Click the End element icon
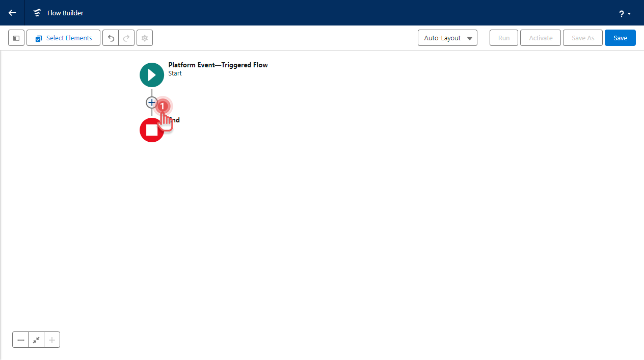This screenshot has height=360, width=644. tap(151, 130)
